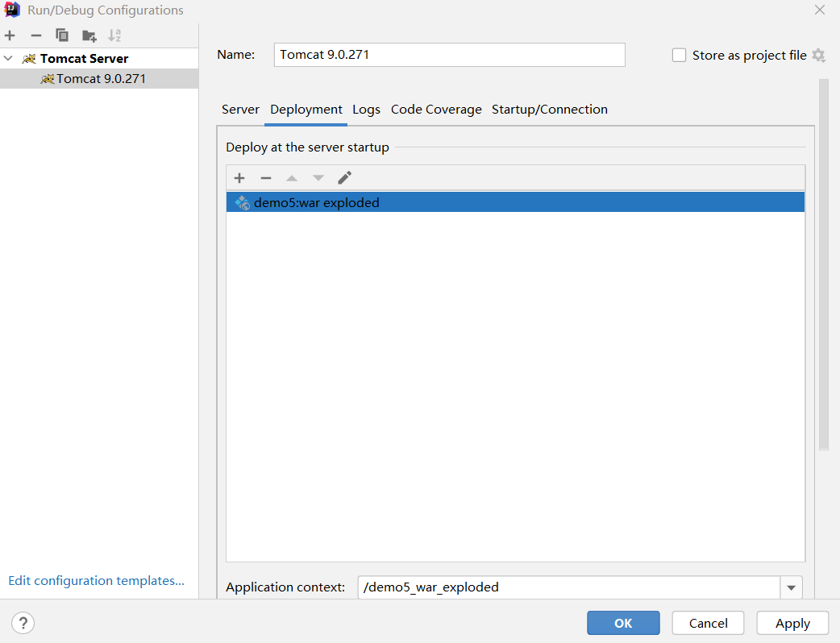Copy configuration using the duplicate icon
Screen dimensions: 840x643
click(62, 35)
